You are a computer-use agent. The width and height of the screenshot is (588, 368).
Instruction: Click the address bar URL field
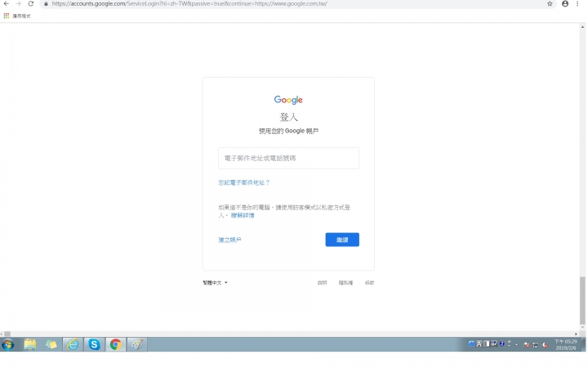(x=296, y=4)
